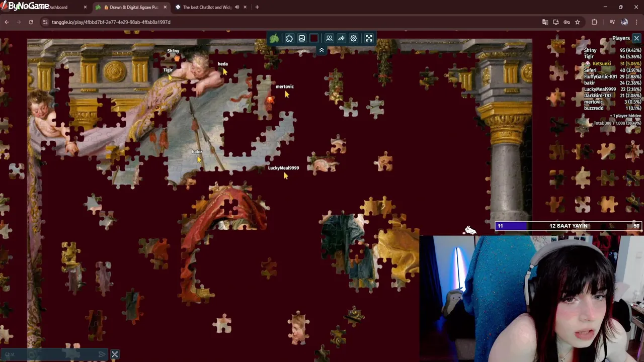This screenshot has height=362, width=644.
Task: Collapse the toolbar with the double chevron
Action: point(321,50)
